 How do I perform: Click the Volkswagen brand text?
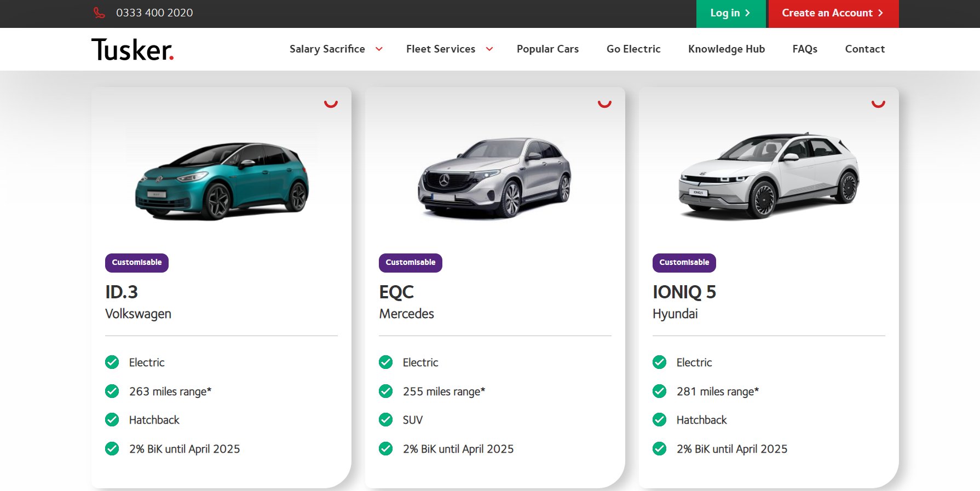138,314
